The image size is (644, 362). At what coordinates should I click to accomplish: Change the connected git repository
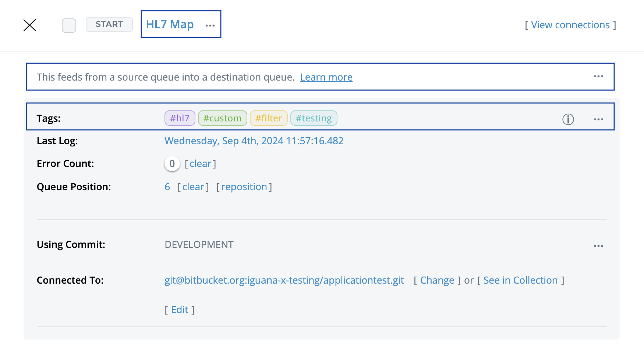coord(437,280)
